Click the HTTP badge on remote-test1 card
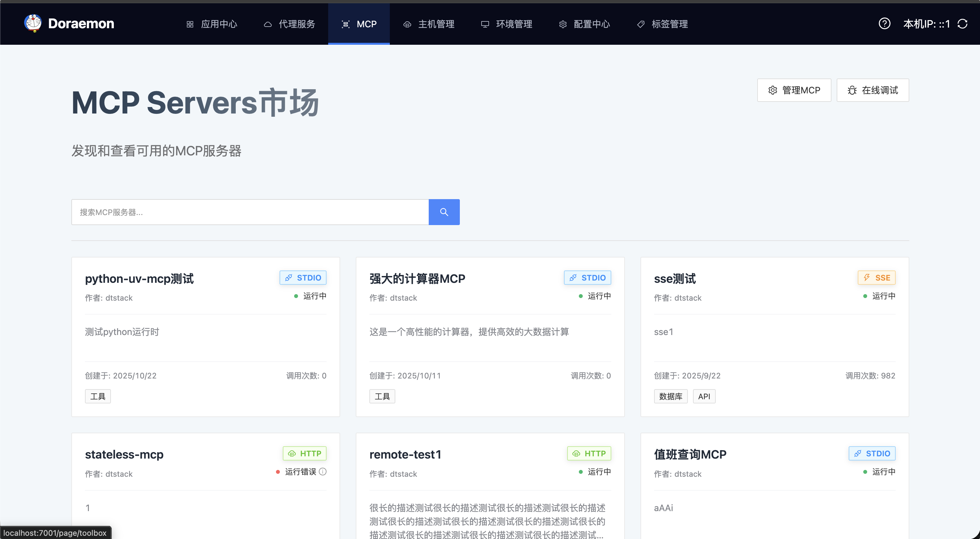This screenshot has height=539, width=980. (x=589, y=453)
